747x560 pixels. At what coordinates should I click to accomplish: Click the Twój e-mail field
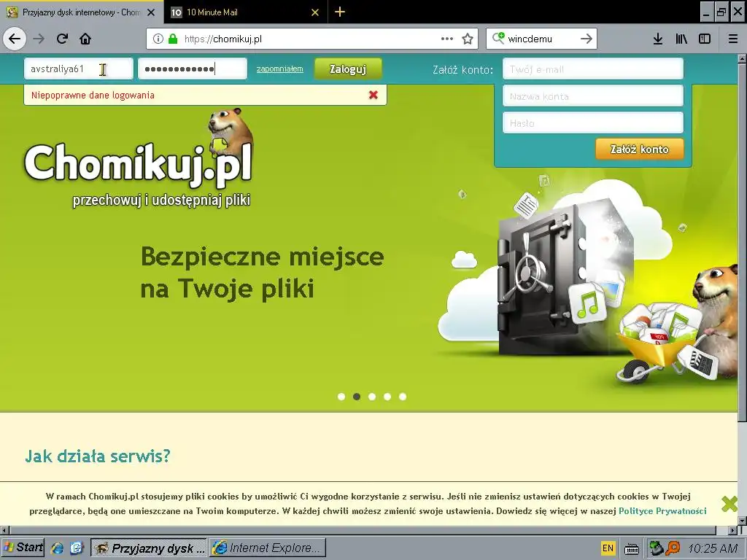pos(592,69)
